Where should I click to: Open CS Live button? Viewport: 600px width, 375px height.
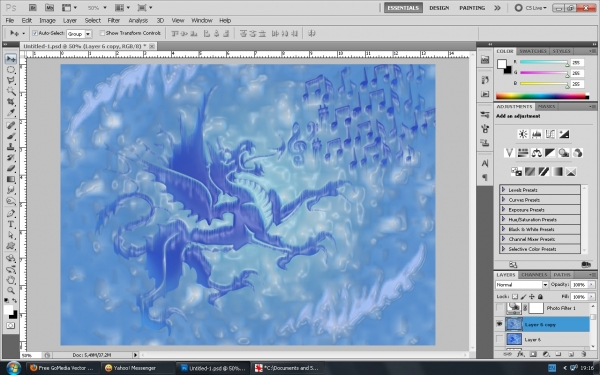coord(531,8)
